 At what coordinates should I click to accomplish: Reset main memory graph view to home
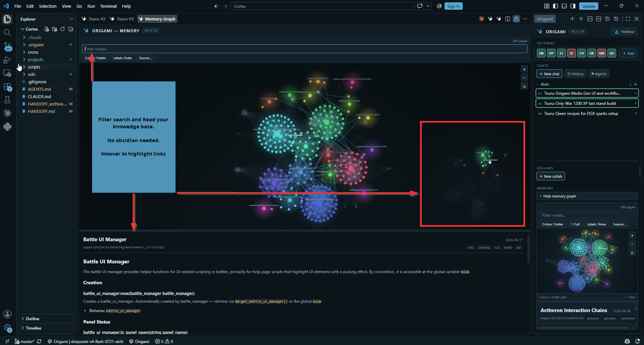tap(524, 86)
